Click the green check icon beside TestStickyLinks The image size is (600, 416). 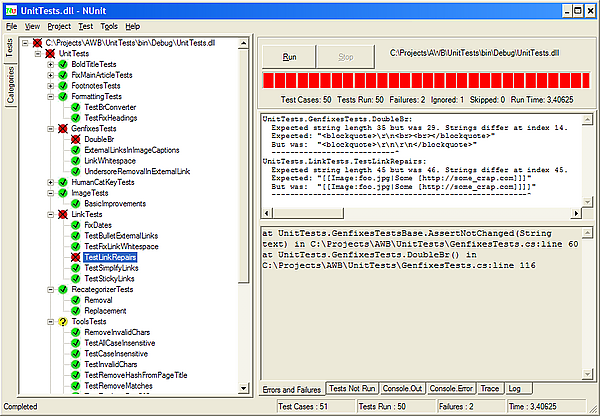(x=75, y=279)
